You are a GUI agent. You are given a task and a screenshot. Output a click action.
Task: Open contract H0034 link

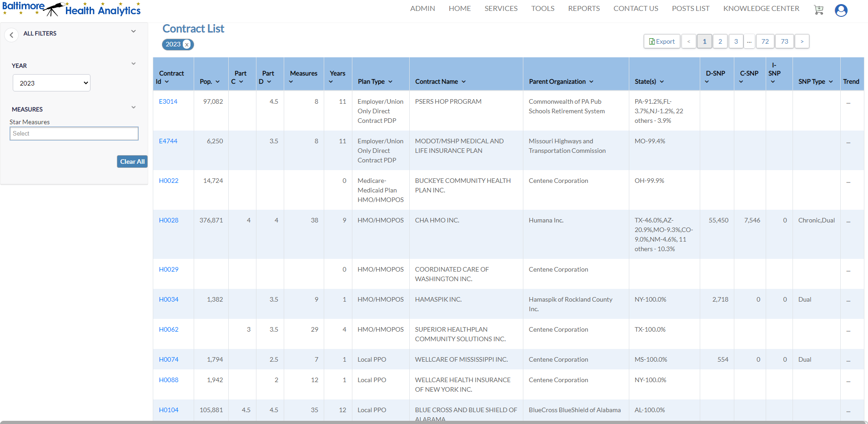click(169, 299)
